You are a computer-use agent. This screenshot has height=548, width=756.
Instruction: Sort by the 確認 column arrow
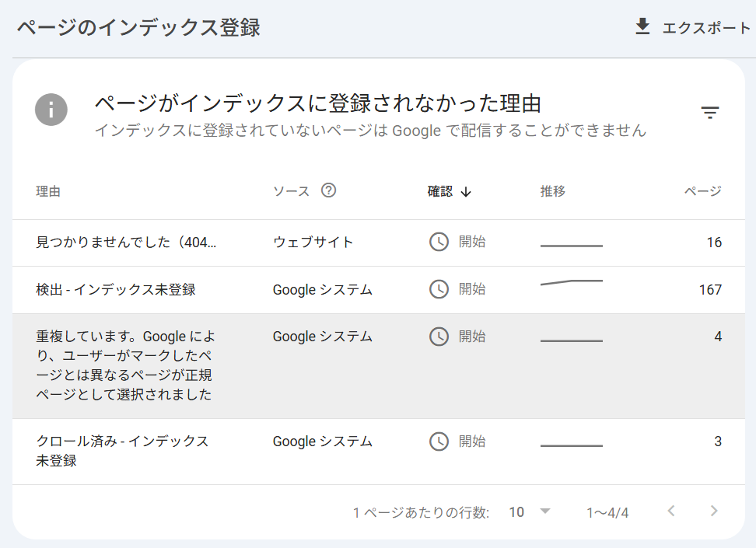466,192
